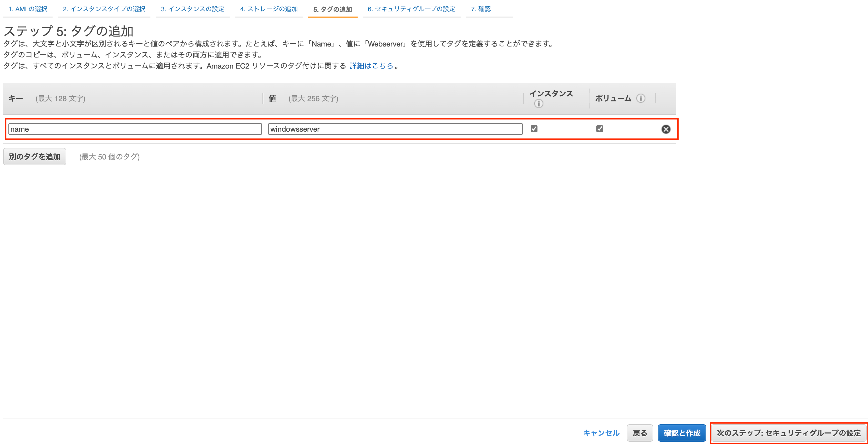This screenshot has height=444, width=868.
Task: Open the 7. 確認 step tab
Action: point(481,9)
